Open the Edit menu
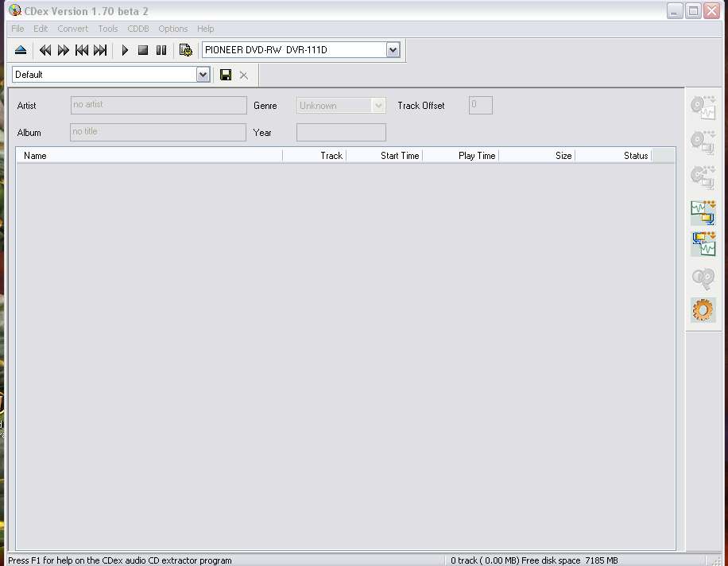Viewport: 728px width, 566px height. click(41, 29)
